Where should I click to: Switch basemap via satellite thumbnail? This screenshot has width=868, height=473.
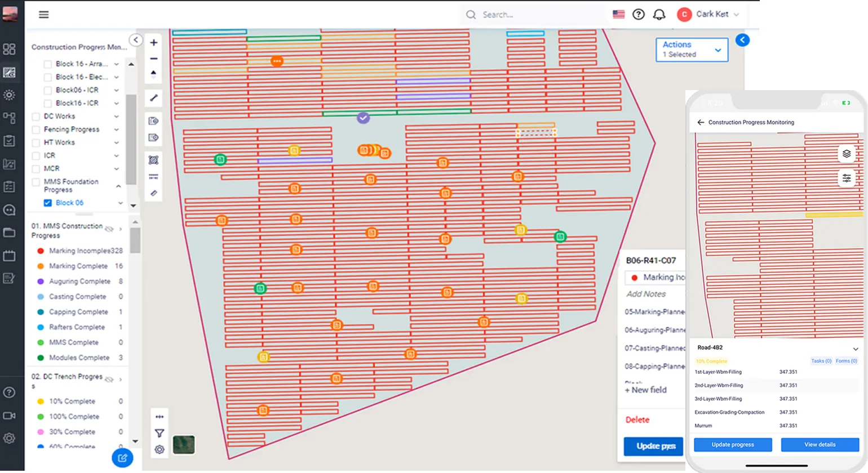[x=184, y=445]
